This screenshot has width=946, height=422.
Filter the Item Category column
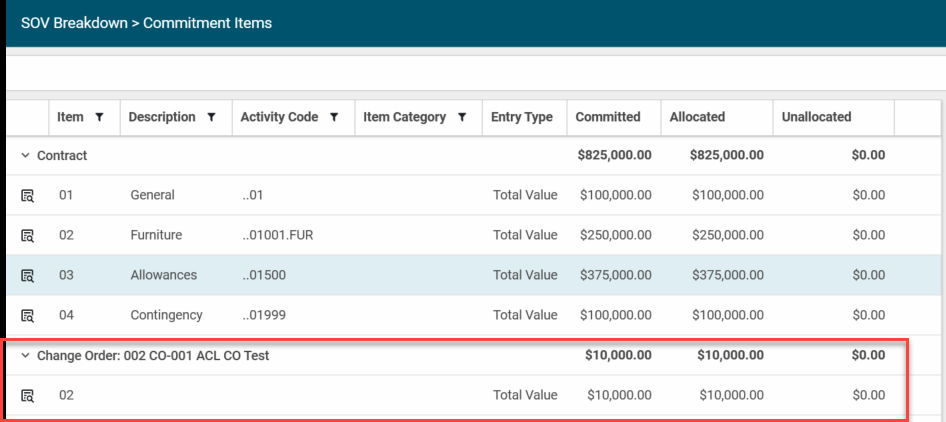click(462, 117)
